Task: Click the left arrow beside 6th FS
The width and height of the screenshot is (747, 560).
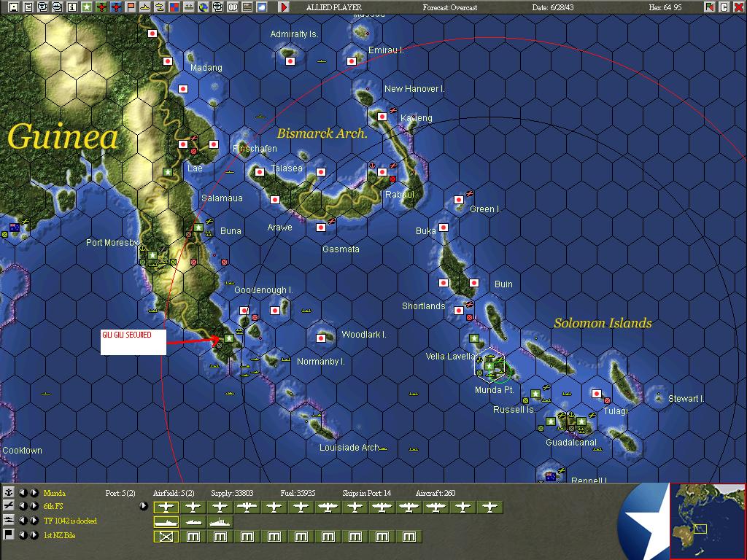Action: pos(23,506)
